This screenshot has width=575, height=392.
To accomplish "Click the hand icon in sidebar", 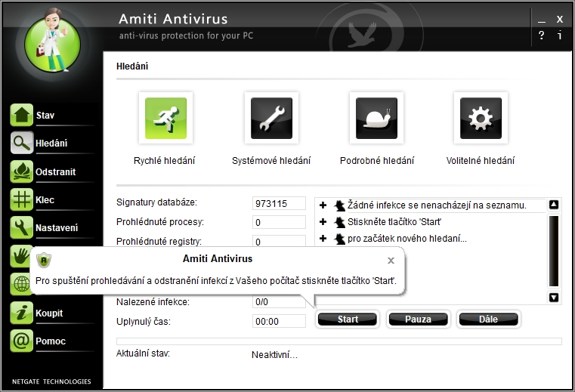I will [x=20, y=256].
